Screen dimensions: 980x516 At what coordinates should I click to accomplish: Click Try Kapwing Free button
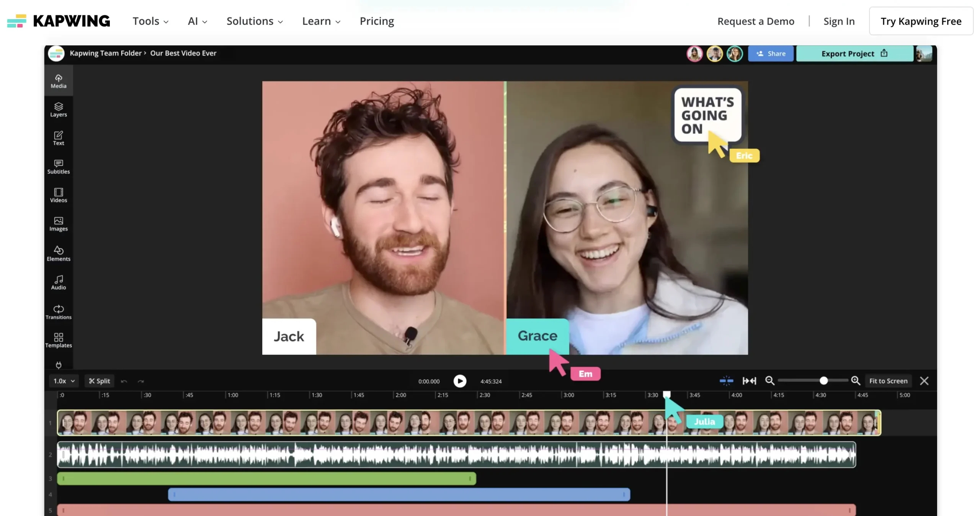coord(921,21)
